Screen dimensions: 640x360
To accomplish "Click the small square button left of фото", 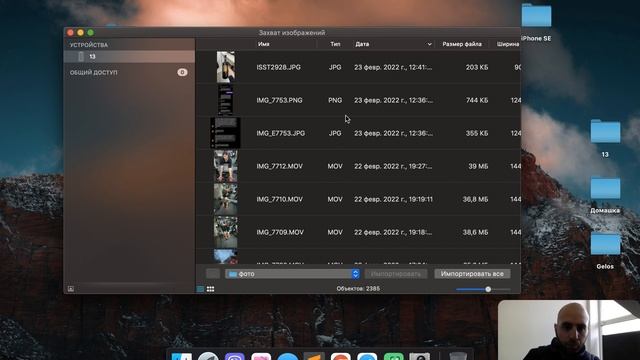I will coord(213,274).
